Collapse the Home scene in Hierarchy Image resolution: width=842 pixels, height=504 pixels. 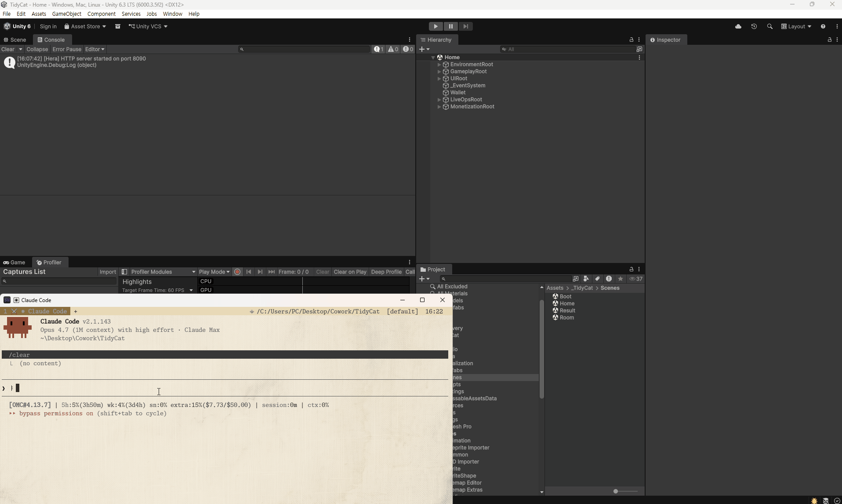pyautogui.click(x=433, y=58)
